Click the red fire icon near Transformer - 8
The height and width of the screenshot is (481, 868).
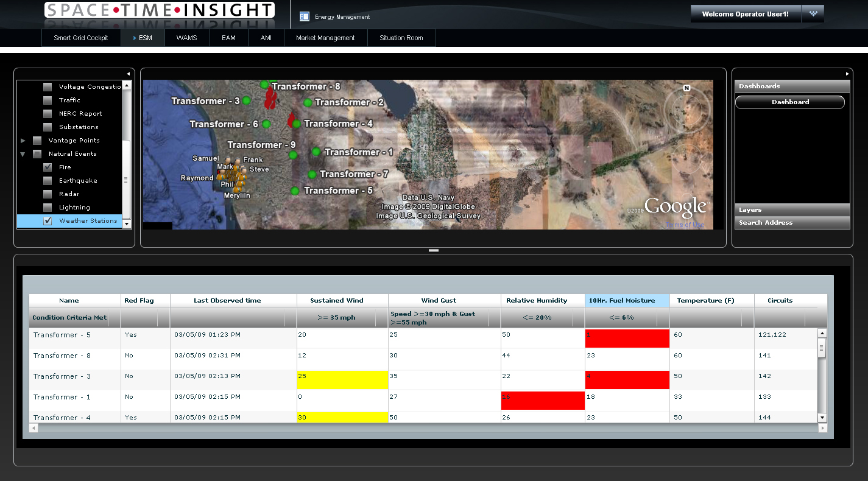pyautogui.click(x=269, y=97)
